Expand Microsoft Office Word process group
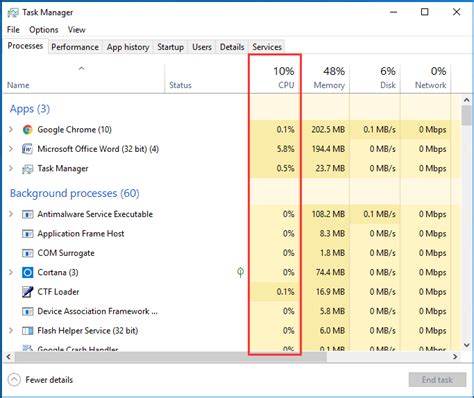This screenshot has height=398, width=474. click(x=11, y=149)
